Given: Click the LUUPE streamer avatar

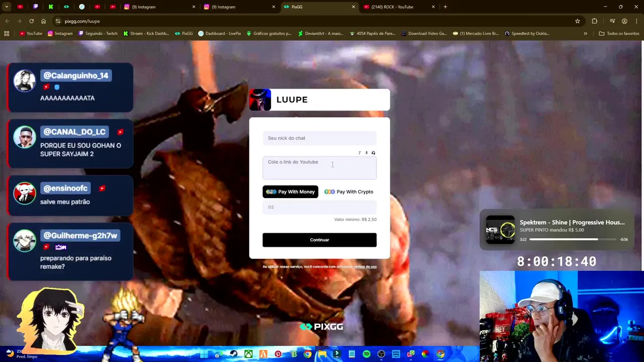Looking at the screenshot, I should point(260,100).
